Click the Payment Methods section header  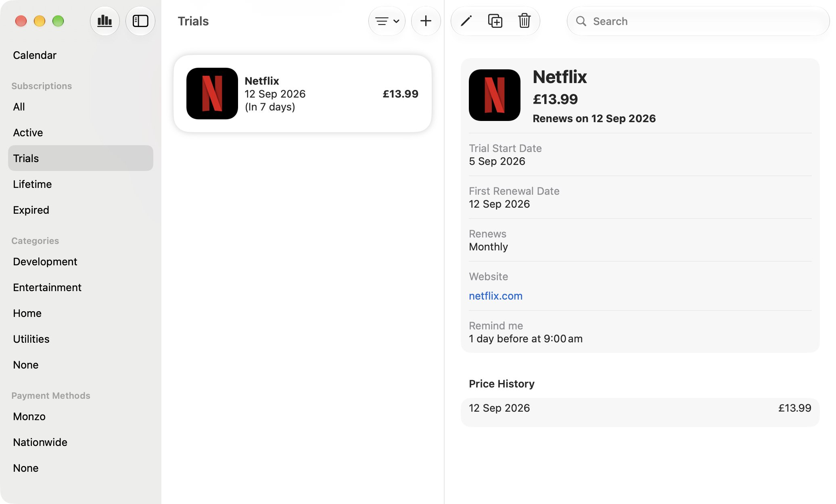51,396
